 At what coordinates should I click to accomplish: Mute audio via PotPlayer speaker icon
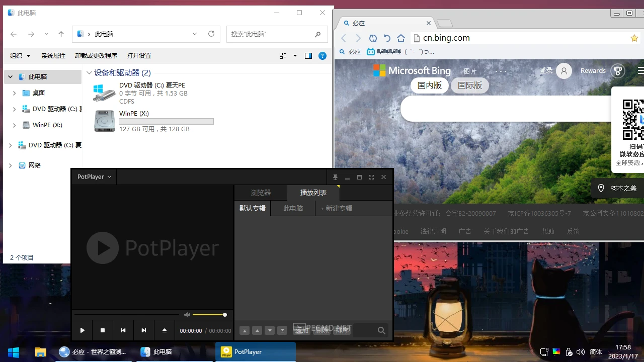point(187,315)
